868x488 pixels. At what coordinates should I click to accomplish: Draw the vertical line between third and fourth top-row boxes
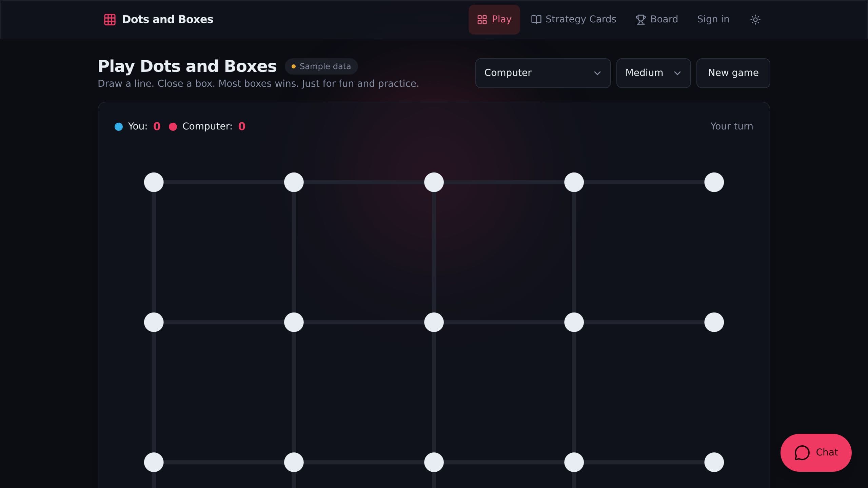[x=574, y=252]
